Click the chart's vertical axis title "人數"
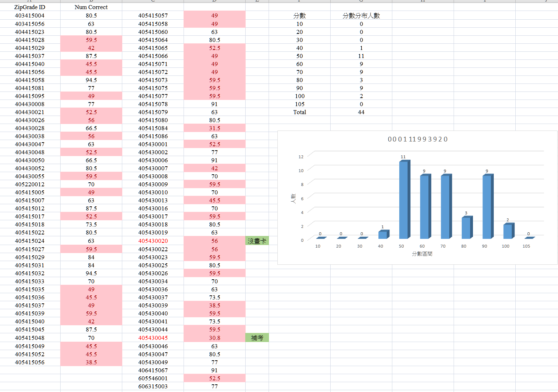 pos(293,199)
